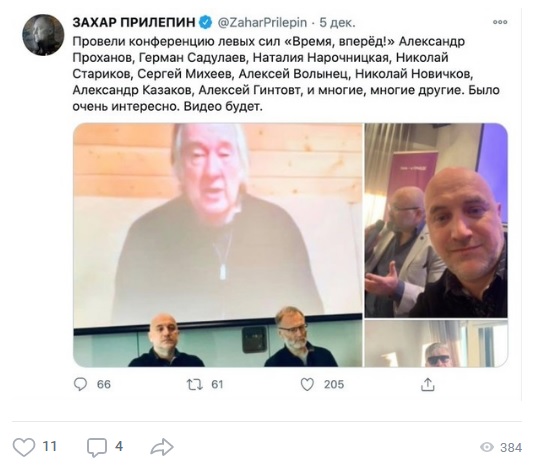Like the tweet with the heart icon

307,384
